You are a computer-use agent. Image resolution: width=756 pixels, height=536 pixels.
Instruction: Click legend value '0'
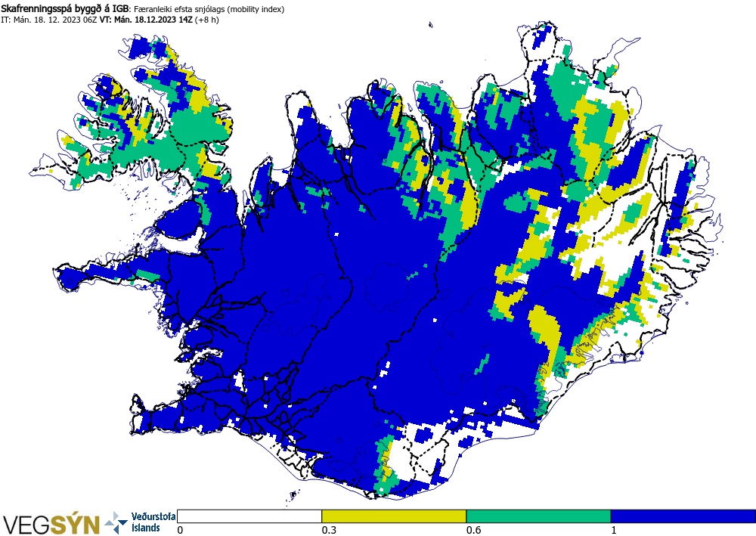181,530
